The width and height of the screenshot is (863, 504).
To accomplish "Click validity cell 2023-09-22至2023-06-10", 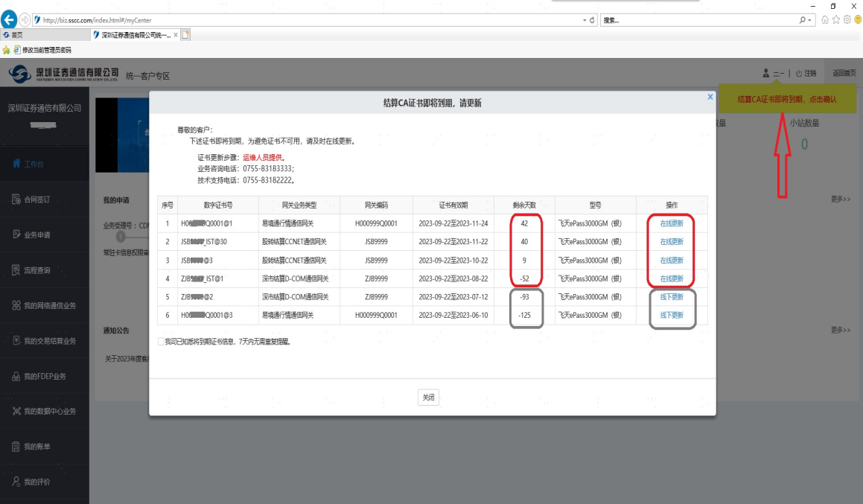I will (453, 315).
